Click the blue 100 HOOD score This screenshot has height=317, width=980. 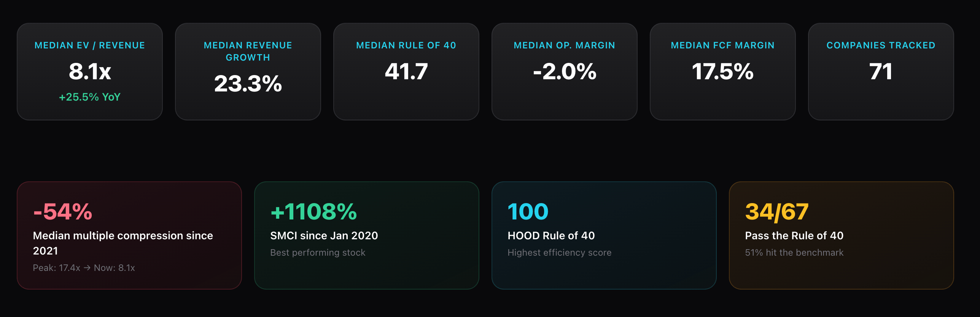coord(528,211)
